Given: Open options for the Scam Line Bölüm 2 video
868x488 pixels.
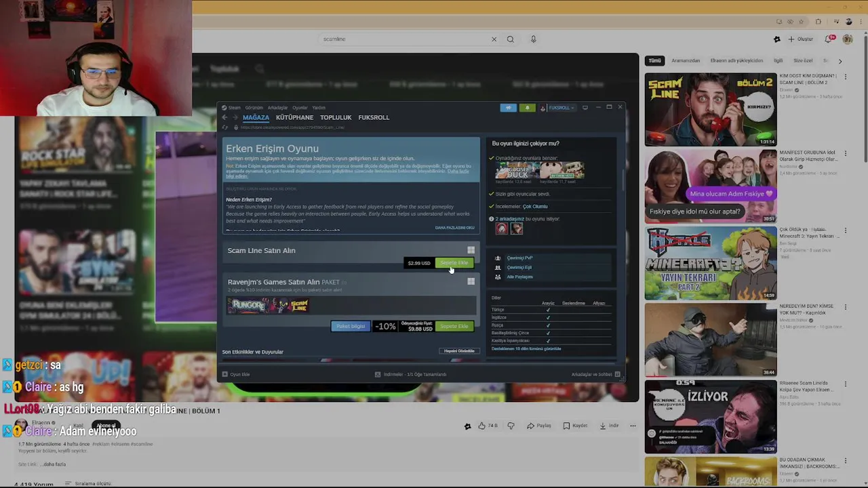Looking at the screenshot, I should tap(846, 77).
